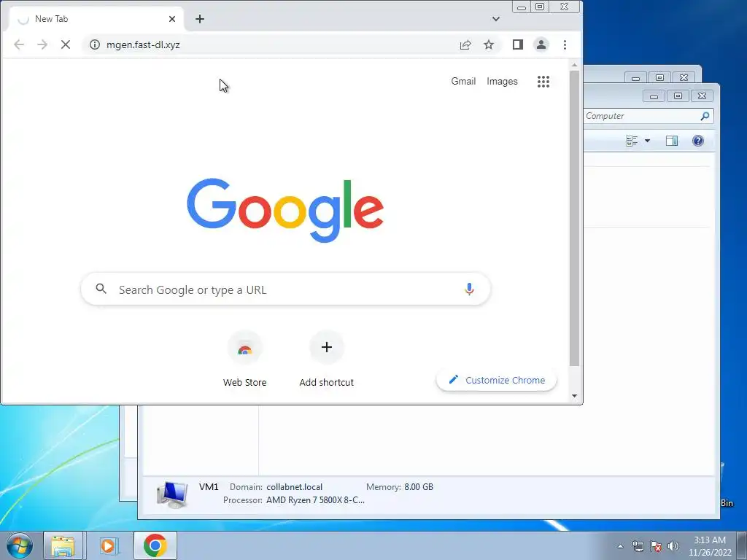This screenshot has width=747, height=560.
Task: Click Explorer search magnifier icon
Action: pos(705,116)
